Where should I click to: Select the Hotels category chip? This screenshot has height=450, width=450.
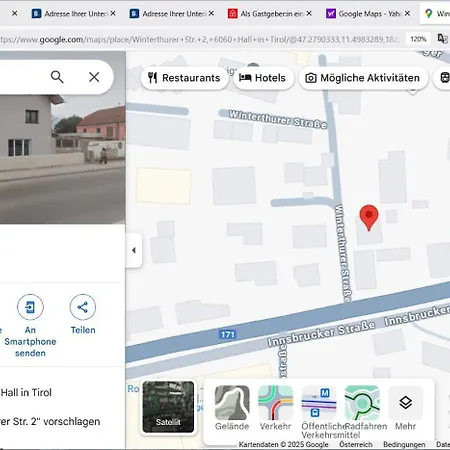[263, 78]
